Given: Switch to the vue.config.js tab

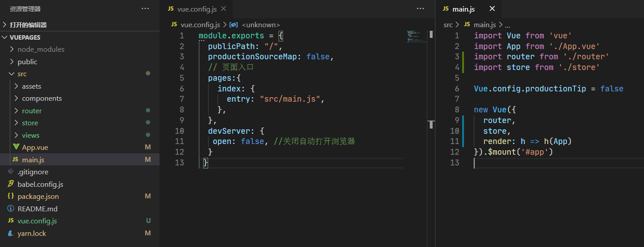Looking at the screenshot, I should (x=197, y=8).
